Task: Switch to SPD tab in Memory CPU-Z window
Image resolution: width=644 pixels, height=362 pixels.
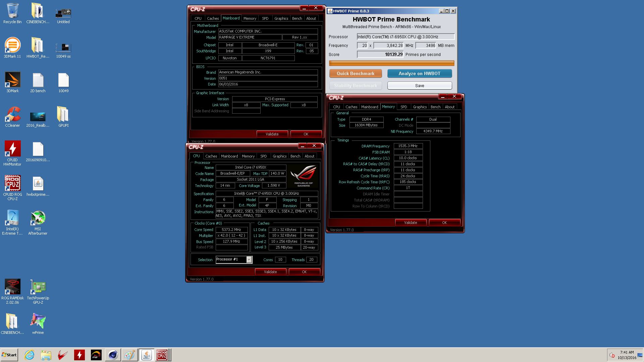Action: coord(404,107)
